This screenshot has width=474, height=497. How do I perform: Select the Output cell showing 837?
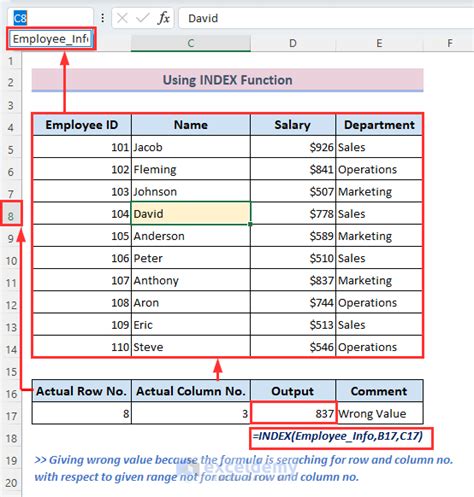tap(293, 413)
